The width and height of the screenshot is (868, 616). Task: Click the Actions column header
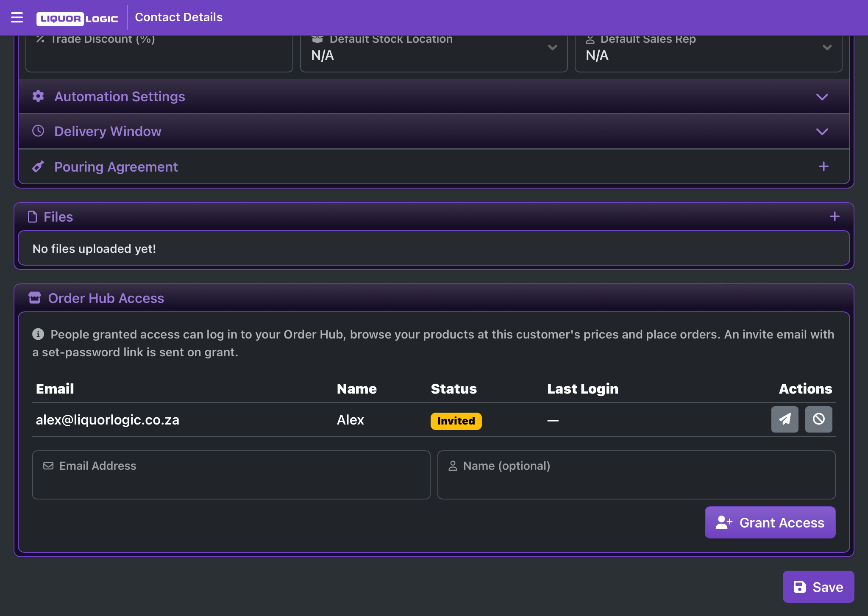point(805,389)
